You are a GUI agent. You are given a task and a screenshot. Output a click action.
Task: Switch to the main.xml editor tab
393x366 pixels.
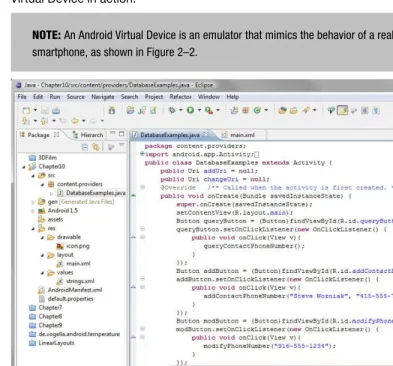tap(242, 135)
